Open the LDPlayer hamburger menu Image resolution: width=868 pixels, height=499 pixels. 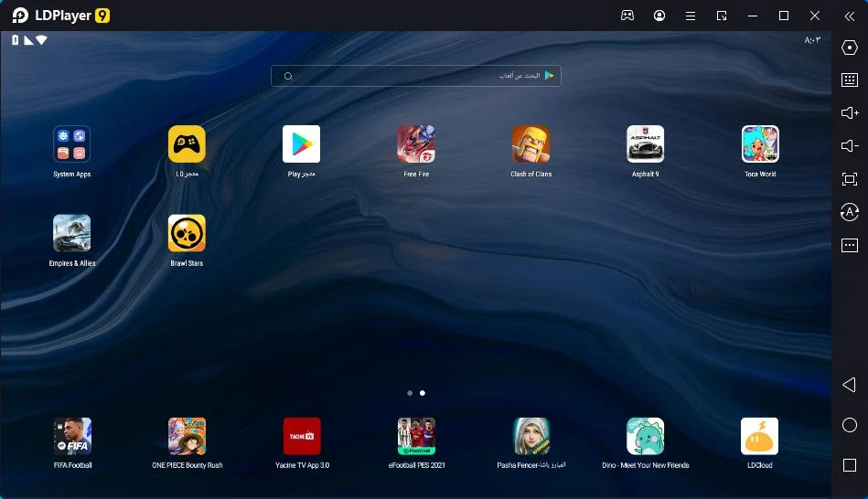click(x=691, y=16)
